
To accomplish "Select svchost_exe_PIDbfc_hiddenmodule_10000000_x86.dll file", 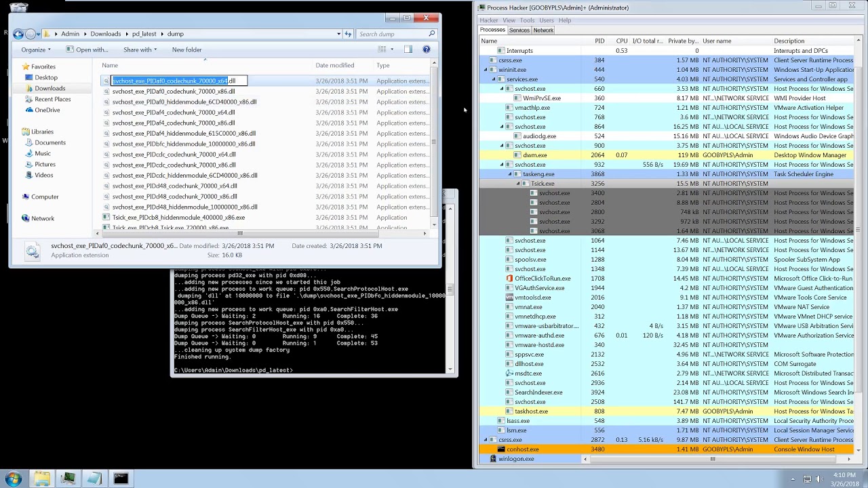I will (183, 144).
